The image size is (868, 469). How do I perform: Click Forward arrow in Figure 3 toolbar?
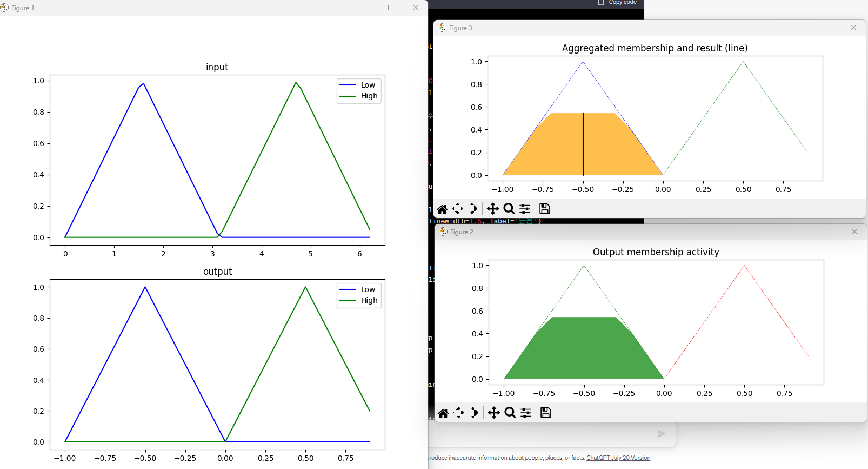(472, 209)
